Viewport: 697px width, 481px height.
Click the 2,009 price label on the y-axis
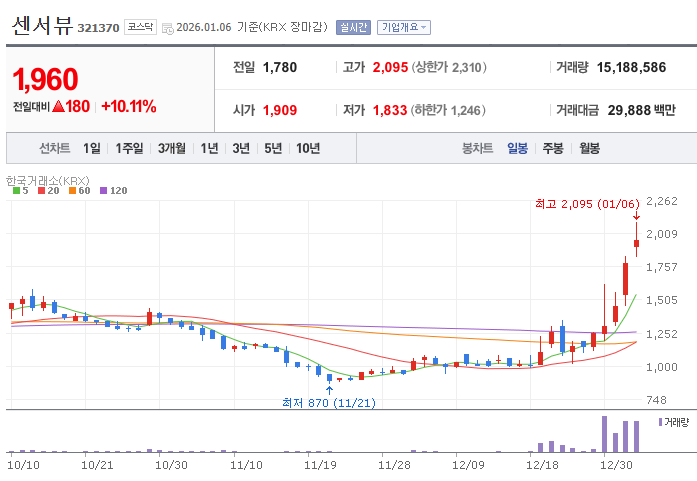pos(662,234)
